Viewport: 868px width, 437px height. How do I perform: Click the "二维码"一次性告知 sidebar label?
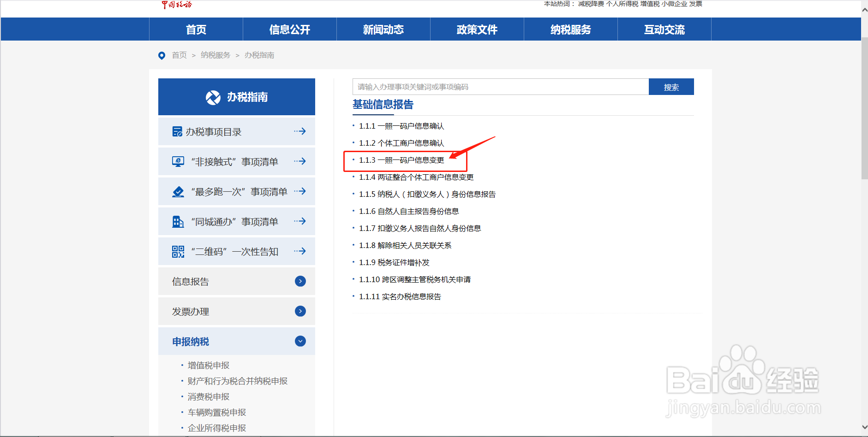tap(234, 252)
